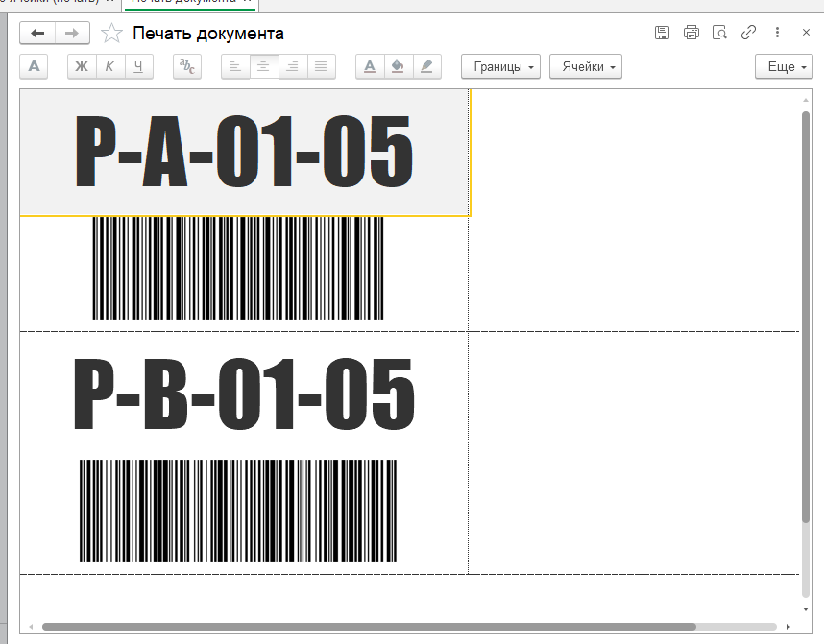824x644 pixels.
Task: Print the document using the printer icon
Action: coord(691,33)
